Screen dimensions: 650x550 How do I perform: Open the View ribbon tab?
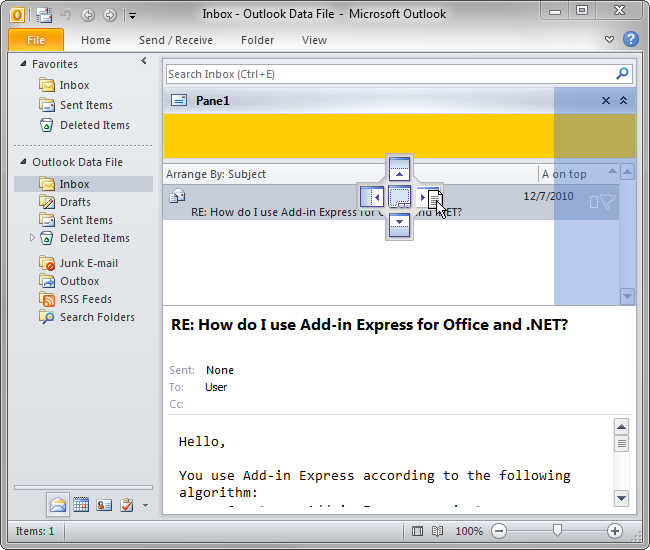[x=314, y=40]
